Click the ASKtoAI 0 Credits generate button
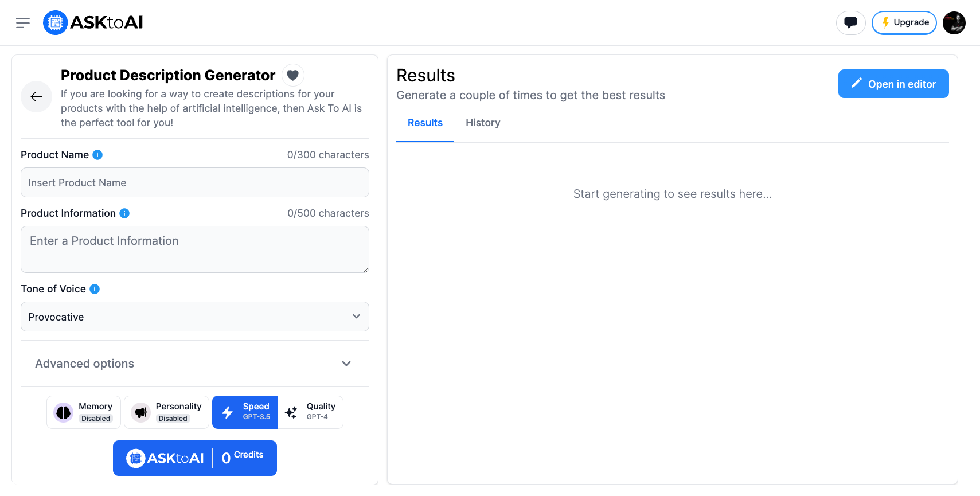The height and width of the screenshot is (496, 980). [195, 458]
